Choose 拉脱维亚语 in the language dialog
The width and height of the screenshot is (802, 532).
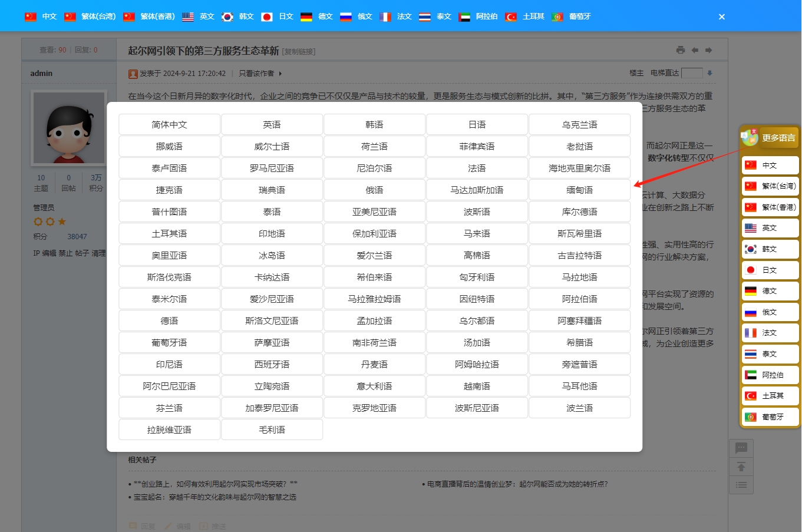170,429
